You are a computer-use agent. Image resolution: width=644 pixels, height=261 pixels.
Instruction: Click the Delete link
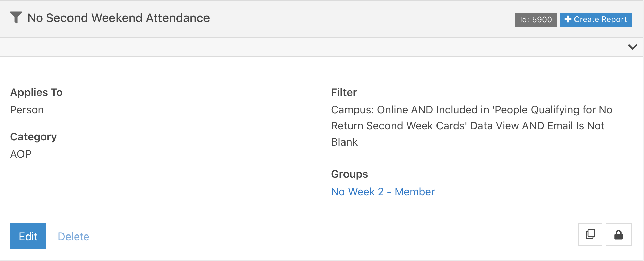(74, 237)
